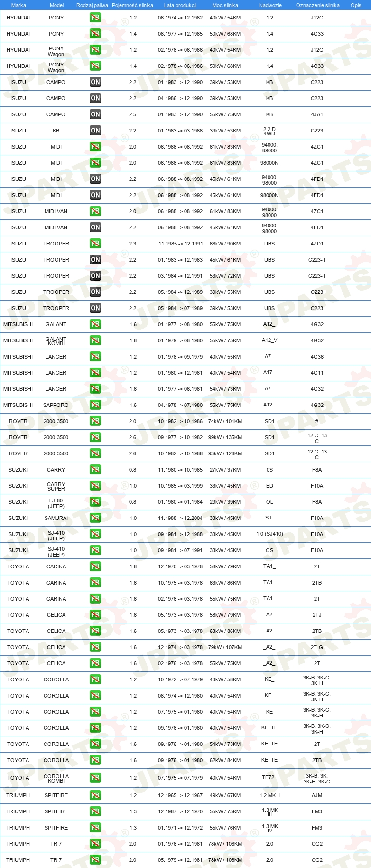Click the PB icon in the Carina 2TB row

95,583
